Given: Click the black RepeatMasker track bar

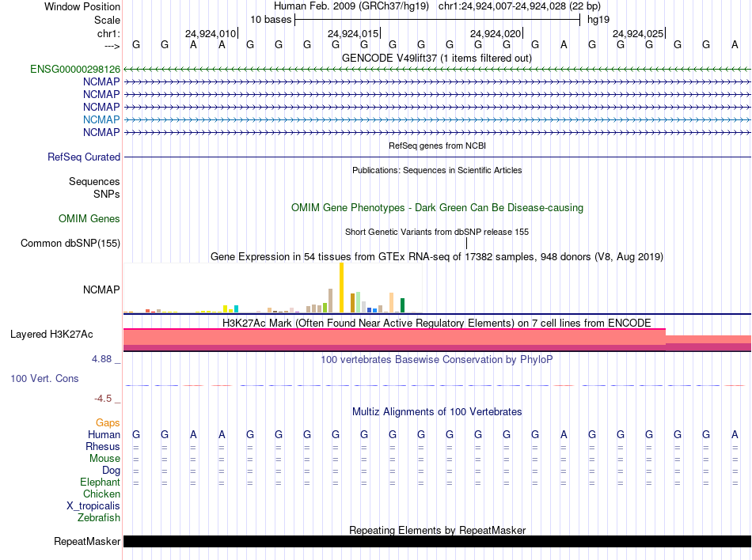Looking at the screenshot, I should click(438, 541).
